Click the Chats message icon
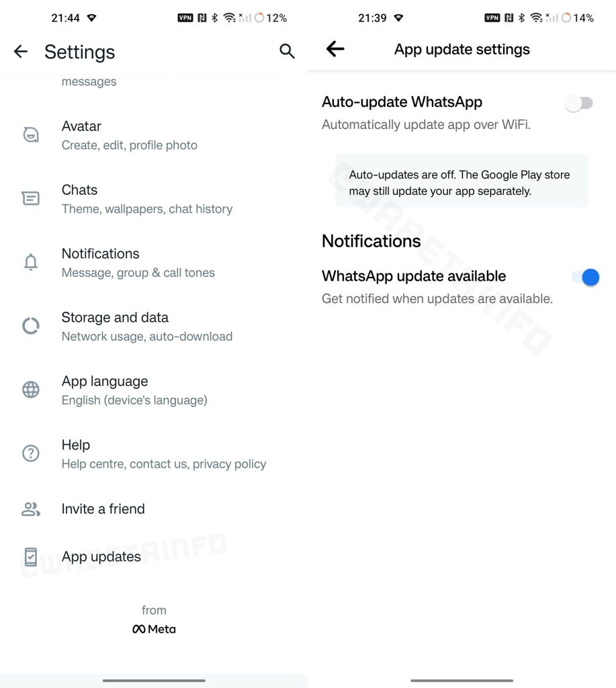Image resolution: width=616 pixels, height=688 pixels. tap(31, 198)
